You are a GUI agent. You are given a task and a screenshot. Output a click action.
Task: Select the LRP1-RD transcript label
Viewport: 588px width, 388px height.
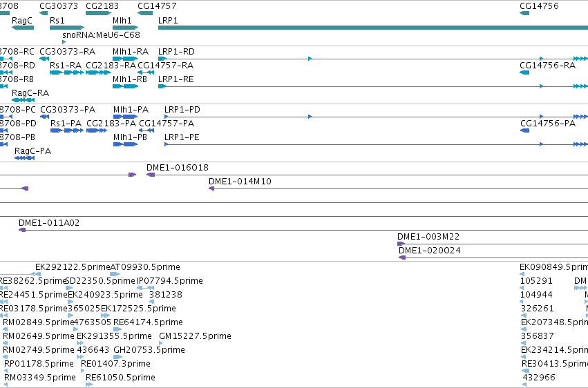(x=176, y=51)
